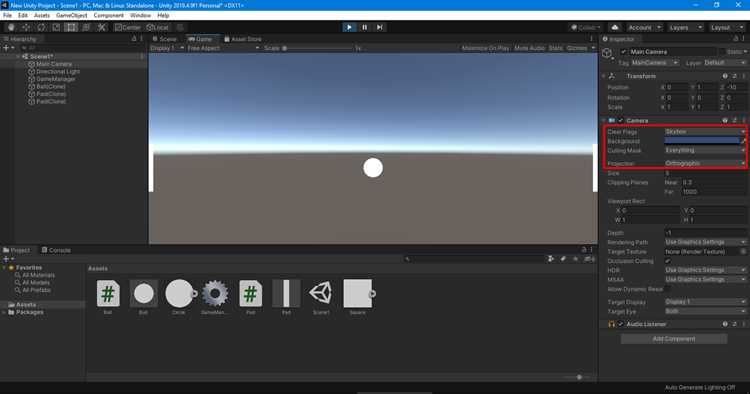Open the Display 1 dropdown in Game view
The width and height of the screenshot is (750, 394).
point(167,48)
